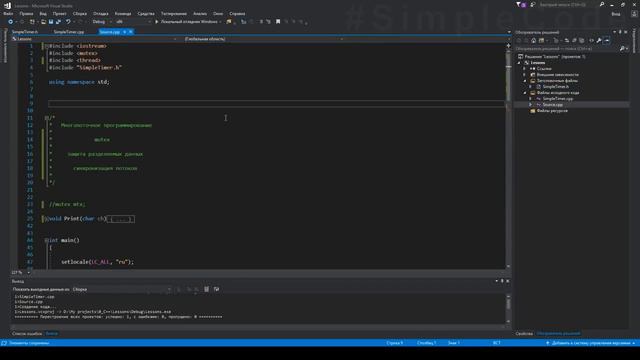Image resolution: width=640 pixels, height=360 pixels.
Task: Toggle Show All Files in Solution Explorer
Action: [582, 40]
